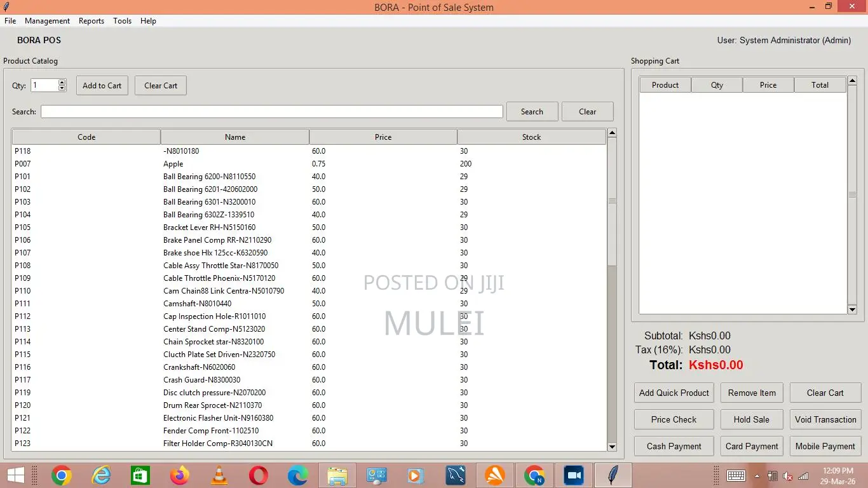Viewport: 868px width, 488px height.
Task: Open the Chrome icon with N badge
Action: tap(534, 475)
